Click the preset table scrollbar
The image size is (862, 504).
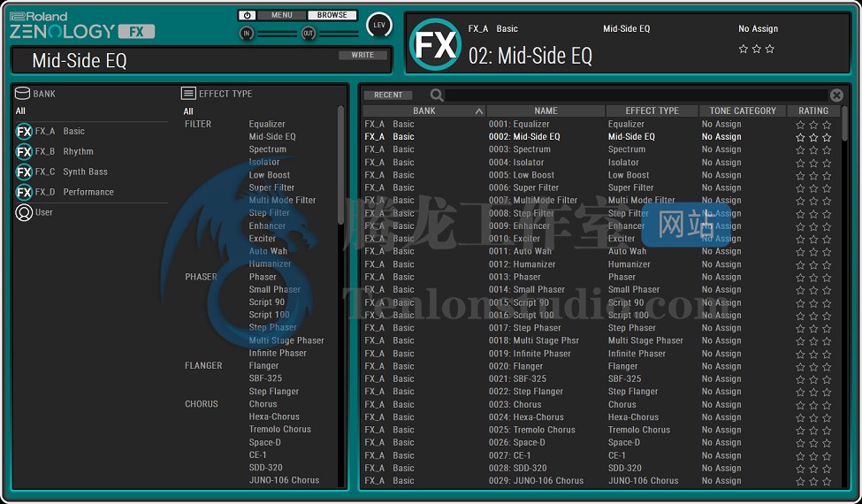point(845,124)
